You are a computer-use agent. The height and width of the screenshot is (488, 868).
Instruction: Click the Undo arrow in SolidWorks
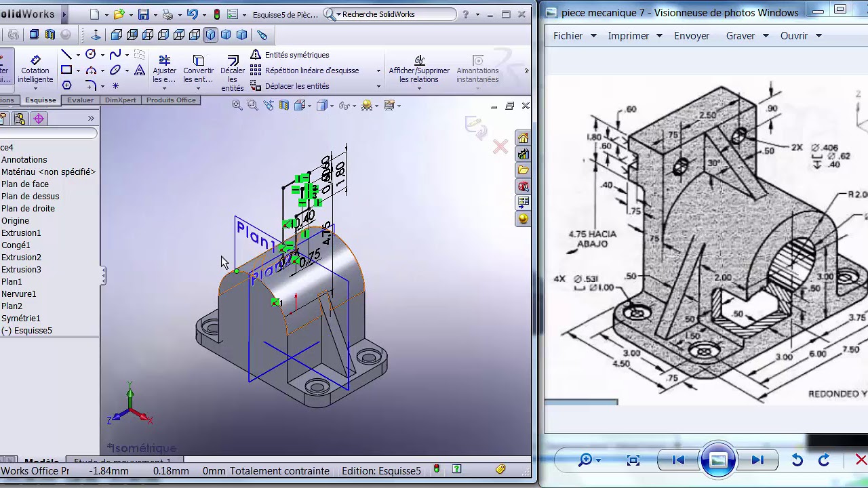(192, 14)
